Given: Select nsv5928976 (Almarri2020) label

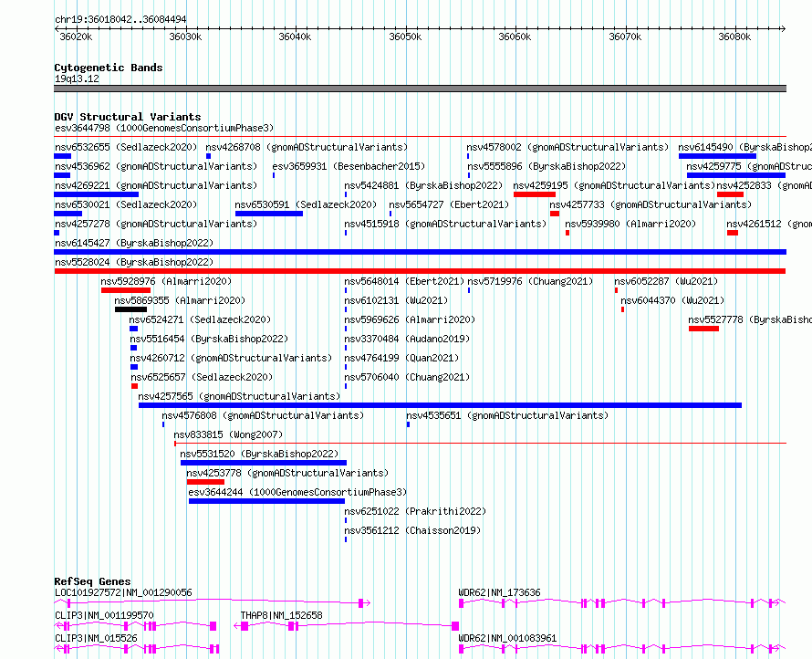Looking at the screenshot, I should 166,281.
